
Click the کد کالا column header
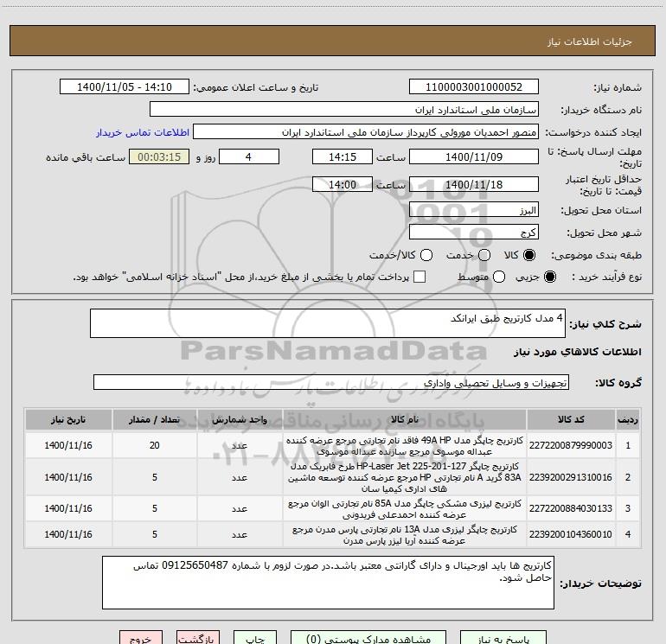(571, 419)
